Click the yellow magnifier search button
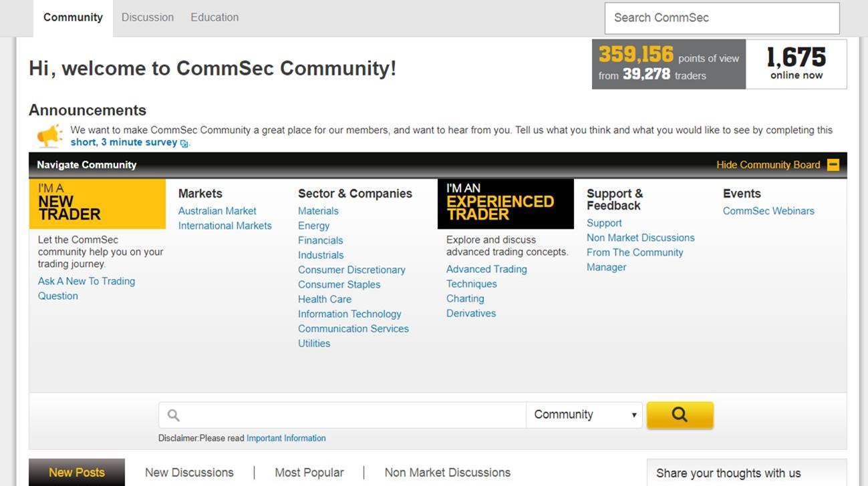Screen dimensions: 868x486 coord(680,415)
